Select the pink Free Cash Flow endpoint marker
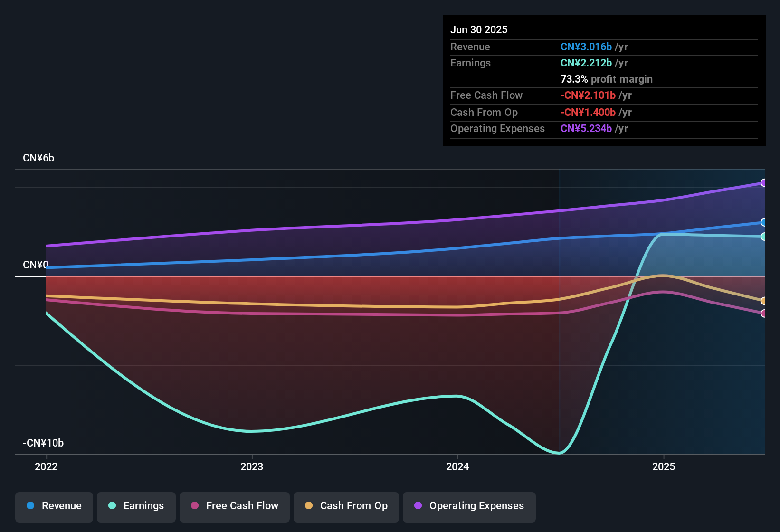This screenshot has width=780, height=532. coord(763,313)
